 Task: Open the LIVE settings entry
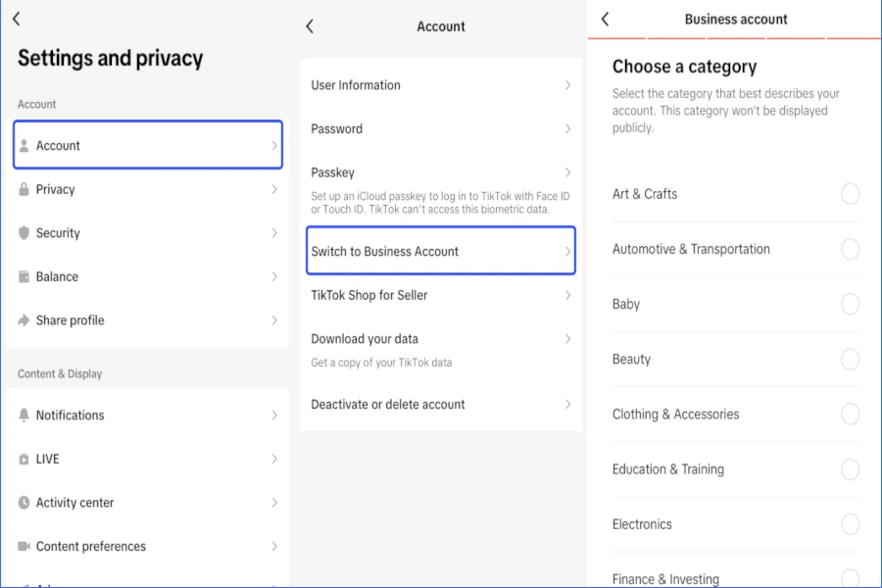click(148, 460)
